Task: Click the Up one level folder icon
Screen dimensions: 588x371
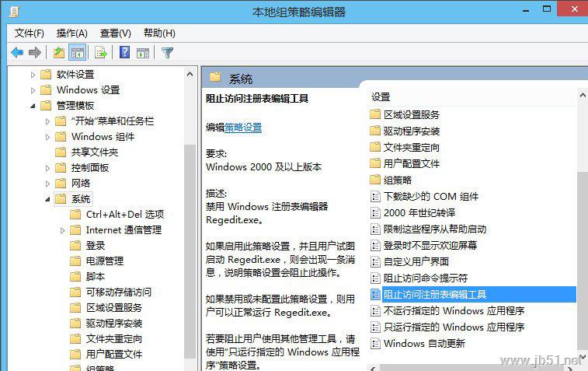Action: (59, 53)
